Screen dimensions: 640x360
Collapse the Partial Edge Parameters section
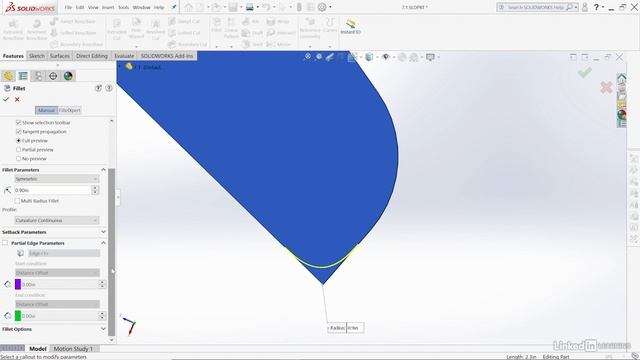coord(103,243)
